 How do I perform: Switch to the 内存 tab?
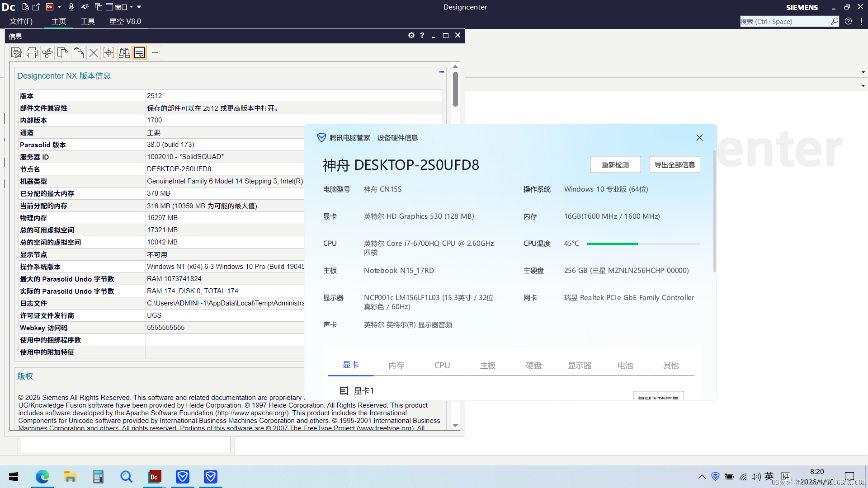tap(396, 365)
